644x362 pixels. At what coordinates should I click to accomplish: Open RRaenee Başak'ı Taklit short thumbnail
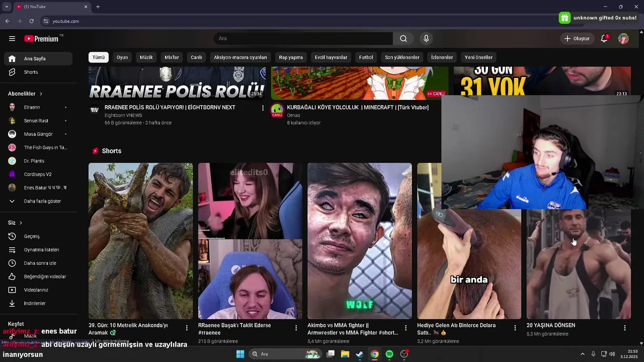point(250,241)
